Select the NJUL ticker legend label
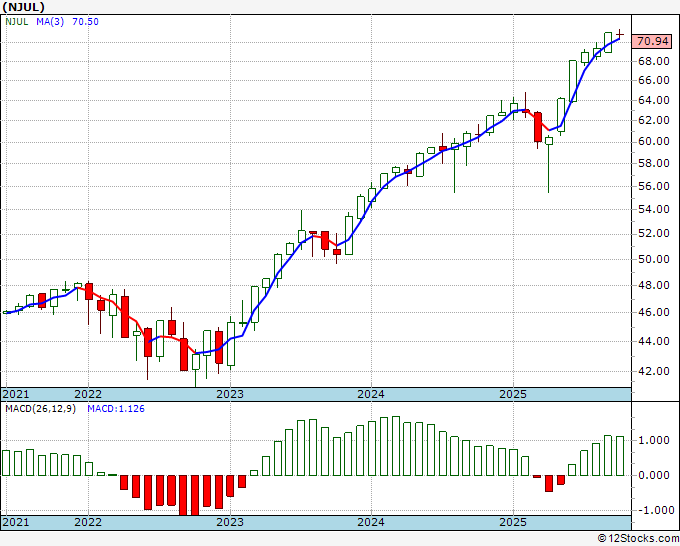The image size is (680, 546). (x=17, y=21)
